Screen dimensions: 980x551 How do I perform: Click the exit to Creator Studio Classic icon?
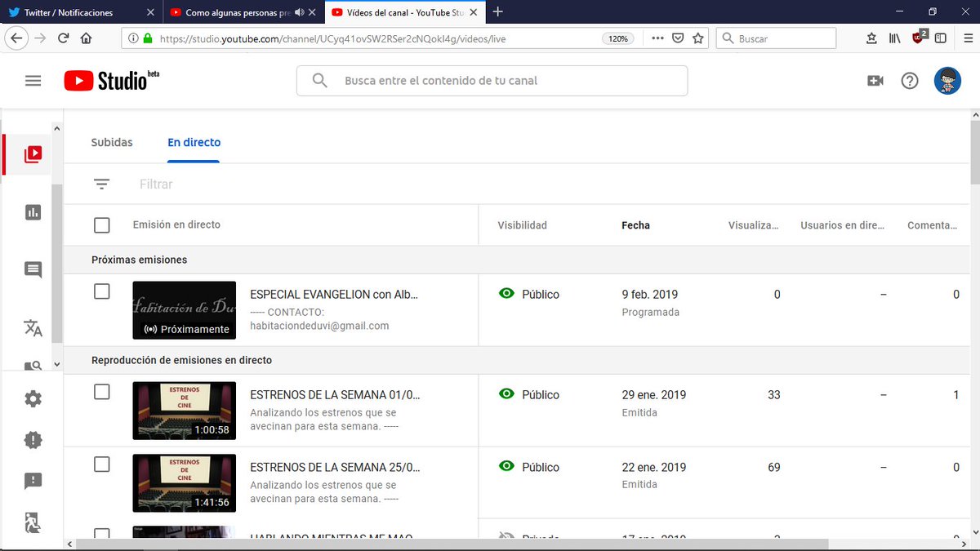pos(33,522)
